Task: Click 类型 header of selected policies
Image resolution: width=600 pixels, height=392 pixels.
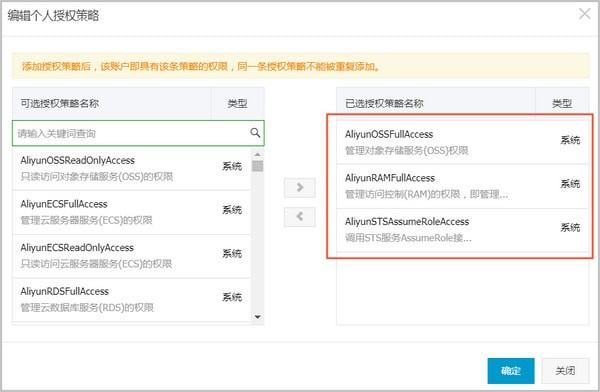Action: coord(562,103)
